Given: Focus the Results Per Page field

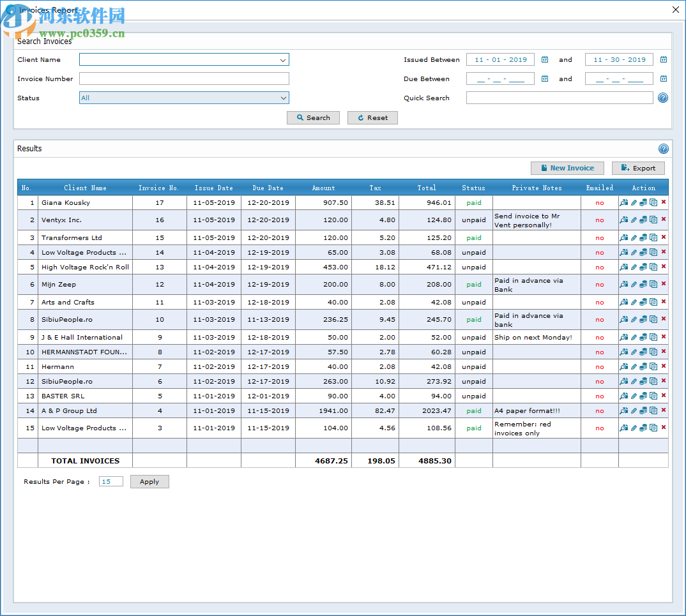Looking at the screenshot, I should (111, 482).
